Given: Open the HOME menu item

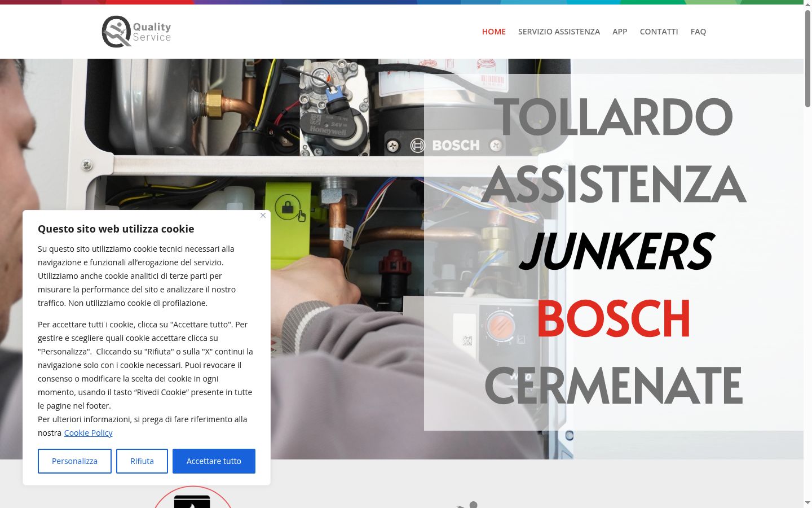Looking at the screenshot, I should pyautogui.click(x=493, y=32).
